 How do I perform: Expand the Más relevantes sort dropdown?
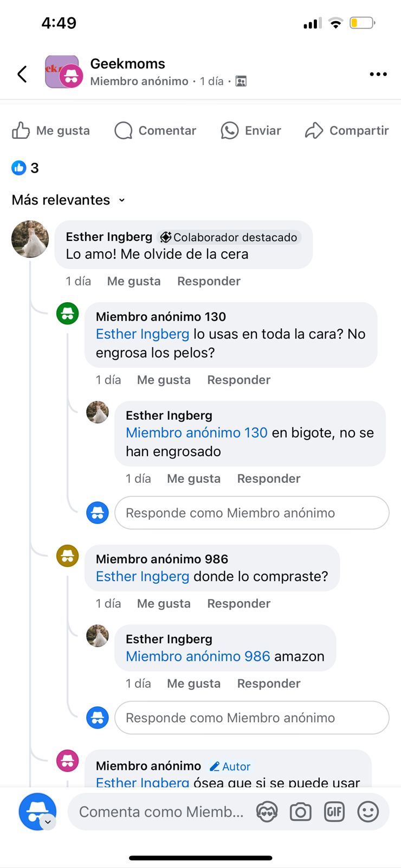(68, 200)
